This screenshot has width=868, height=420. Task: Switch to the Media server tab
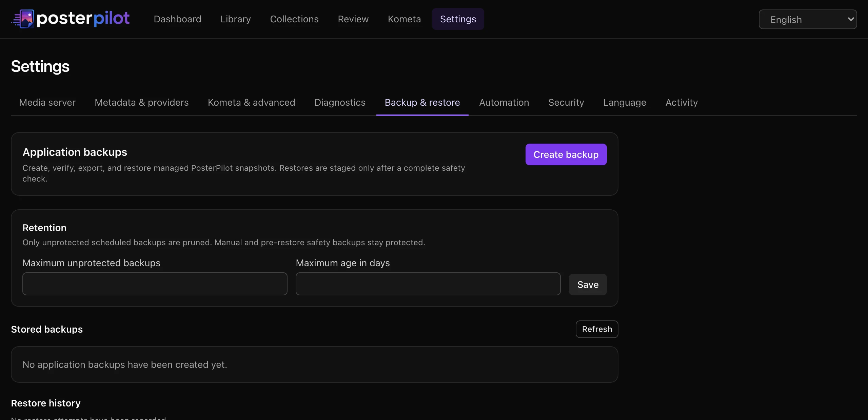(x=47, y=102)
